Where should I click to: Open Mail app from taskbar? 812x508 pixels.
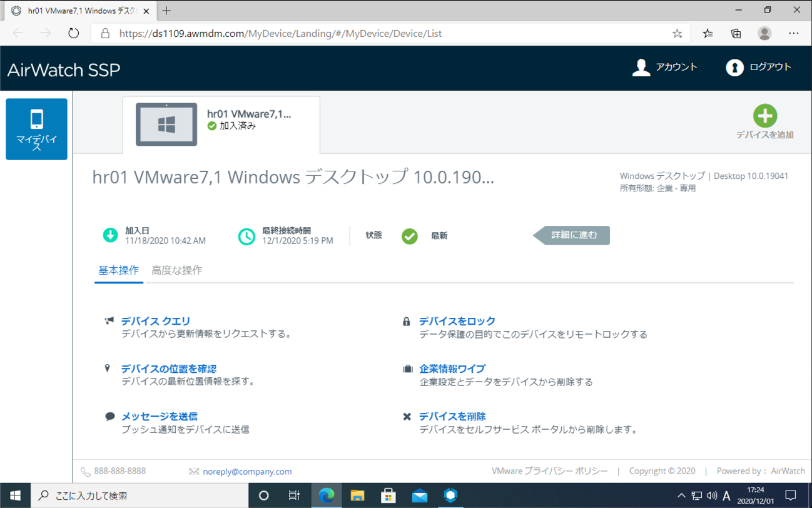[x=420, y=495]
